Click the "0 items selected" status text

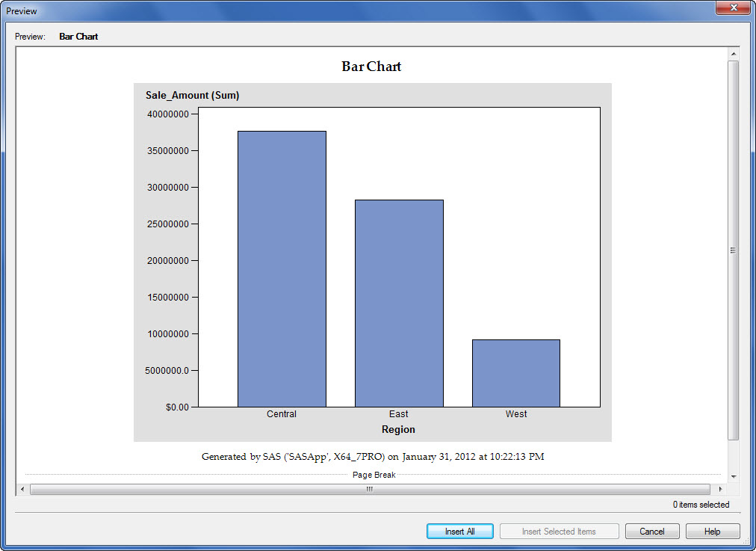pos(701,505)
